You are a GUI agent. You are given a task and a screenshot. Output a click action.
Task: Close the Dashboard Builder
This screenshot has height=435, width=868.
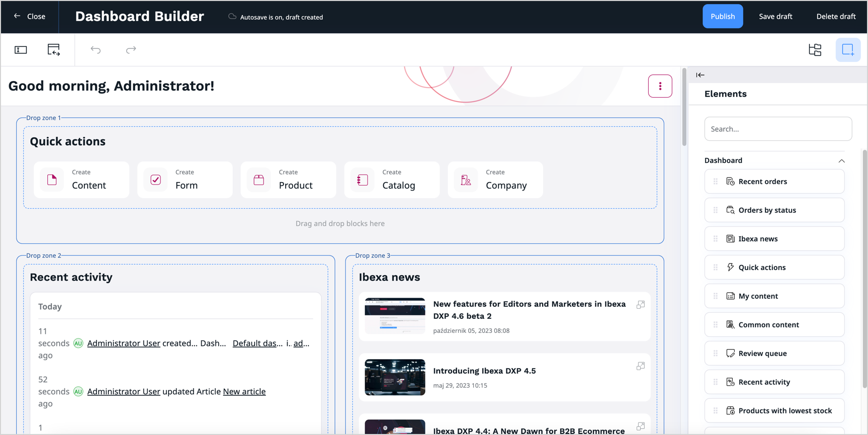coord(30,17)
